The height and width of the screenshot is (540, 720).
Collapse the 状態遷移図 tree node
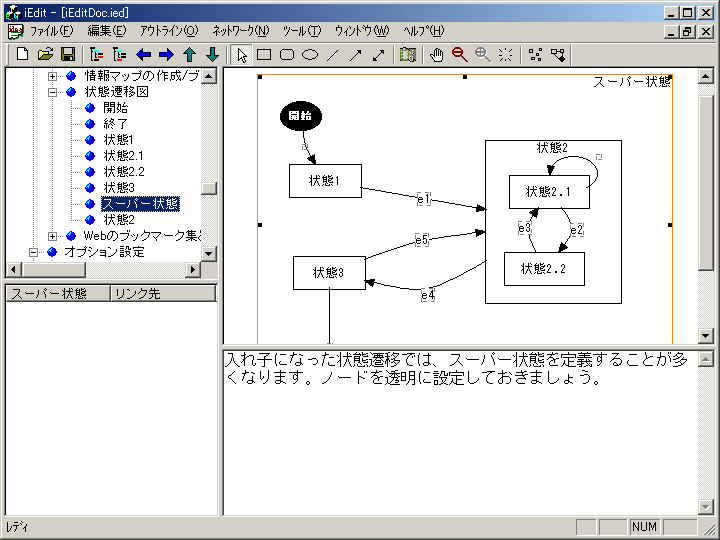(x=53, y=92)
